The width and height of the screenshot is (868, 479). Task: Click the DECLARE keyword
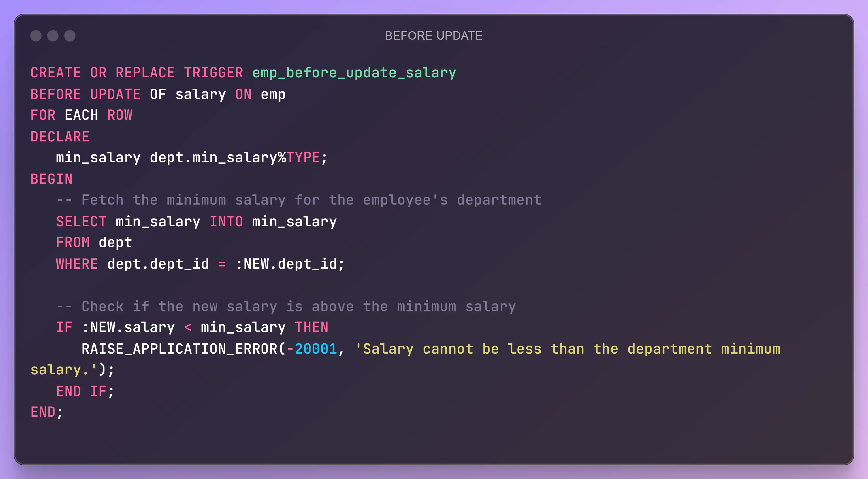tap(60, 137)
